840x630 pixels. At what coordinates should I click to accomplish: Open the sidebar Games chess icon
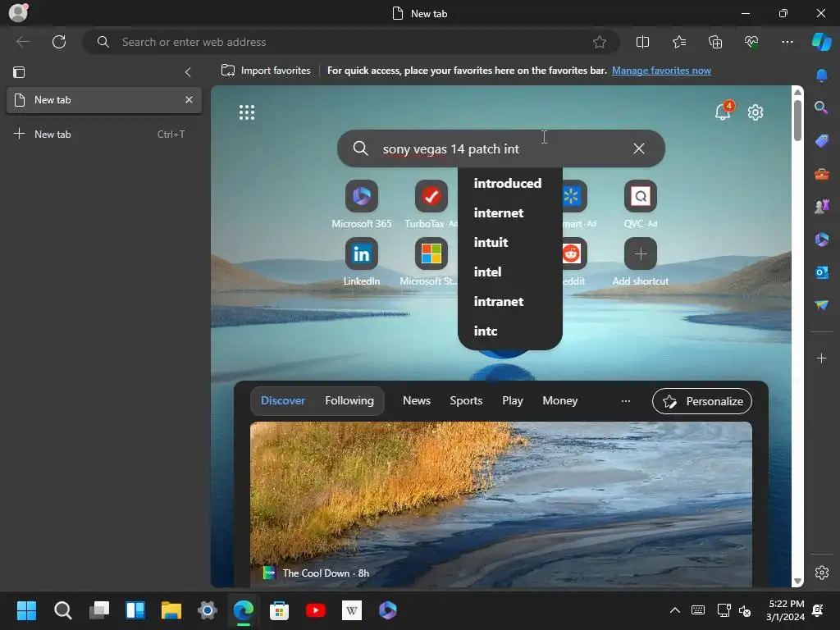tap(821, 207)
